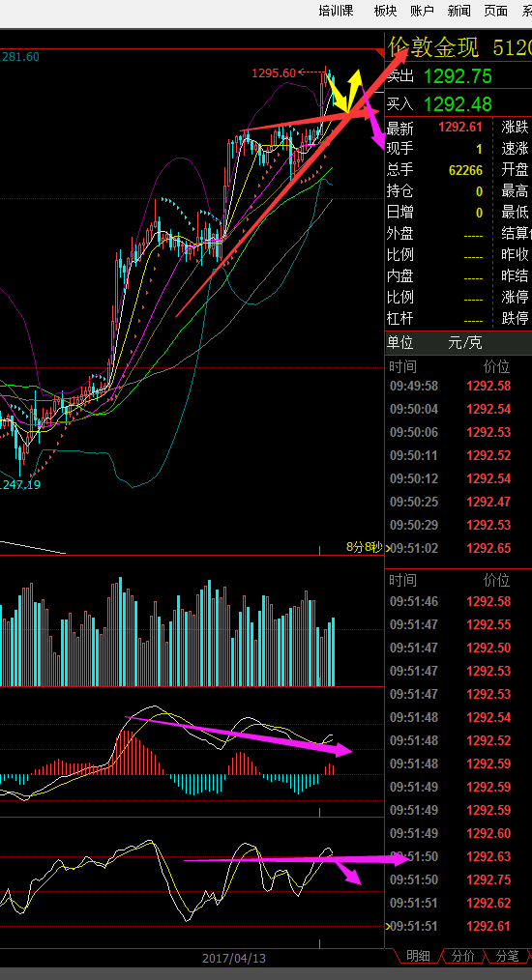Open the 板块 menu

click(x=386, y=11)
